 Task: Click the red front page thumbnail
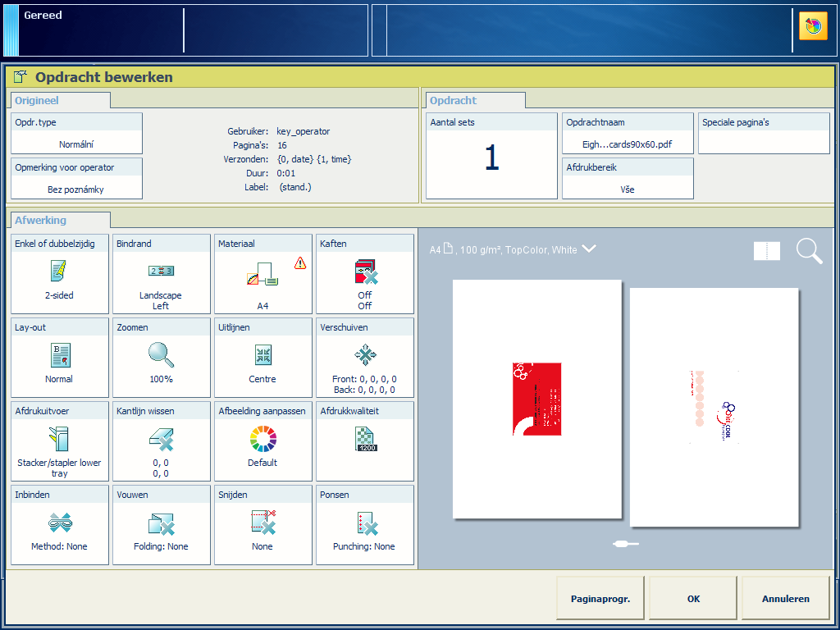pyautogui.click(x=536, y=398)
